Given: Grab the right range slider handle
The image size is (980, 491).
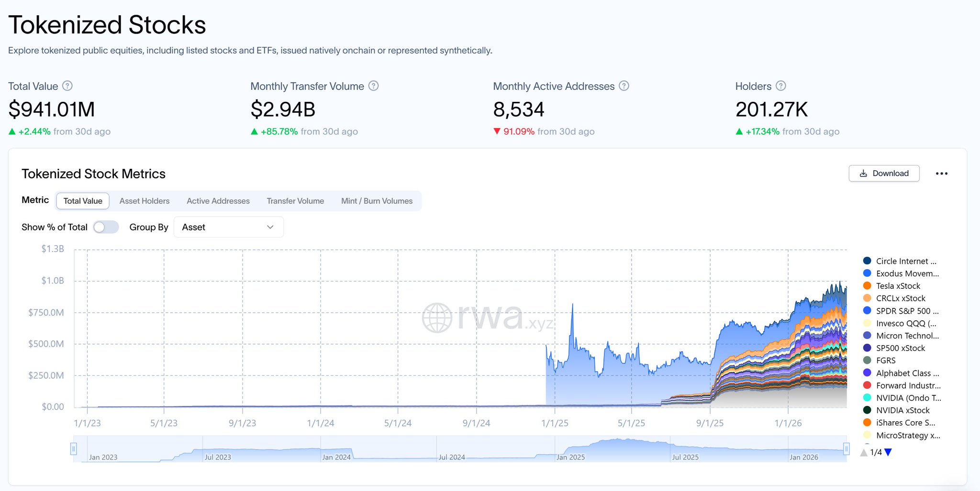Looking at the screenshot, I should click(846, 449).
